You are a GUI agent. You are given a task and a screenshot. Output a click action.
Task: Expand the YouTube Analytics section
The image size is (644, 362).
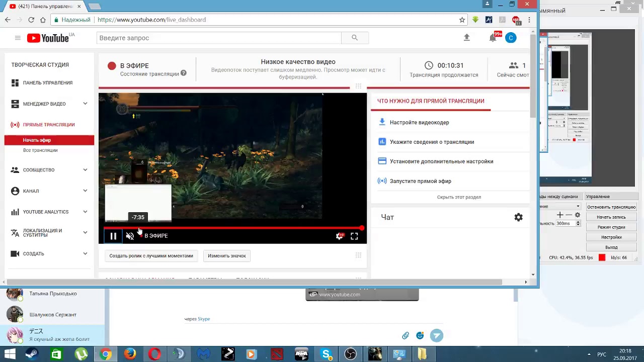tap(85, 212)
